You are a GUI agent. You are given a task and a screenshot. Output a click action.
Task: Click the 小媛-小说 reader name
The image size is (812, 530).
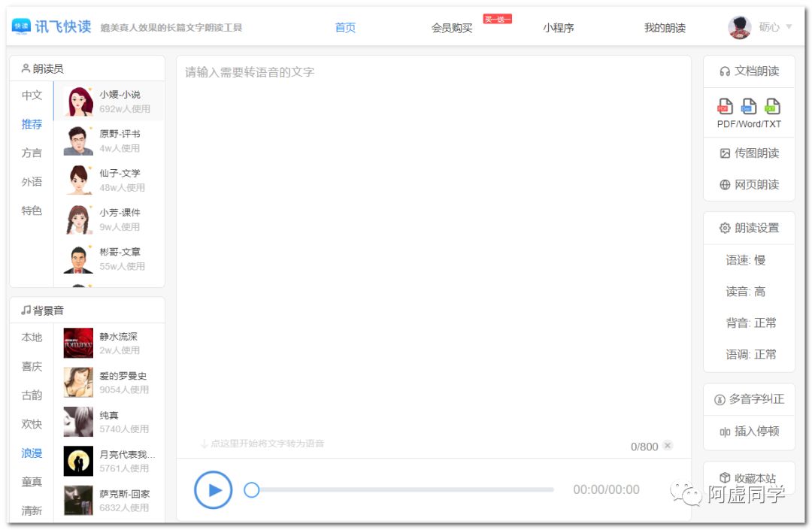point(120,95)
